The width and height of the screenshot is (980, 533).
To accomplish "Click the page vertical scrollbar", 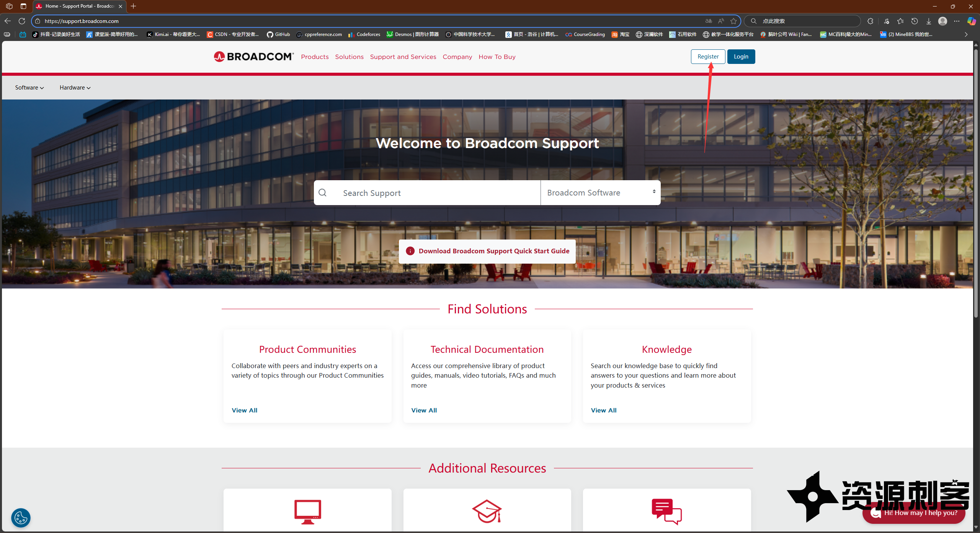I will [976, 184].
